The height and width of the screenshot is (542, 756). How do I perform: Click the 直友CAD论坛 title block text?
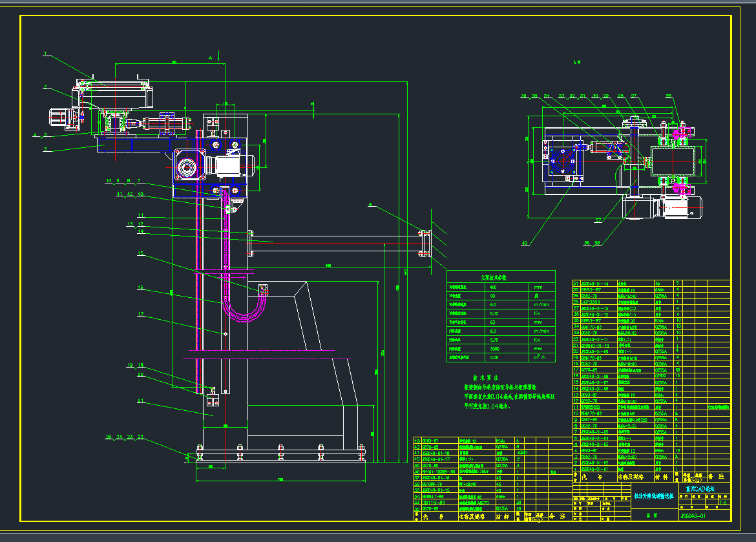(x=700, y=489)
